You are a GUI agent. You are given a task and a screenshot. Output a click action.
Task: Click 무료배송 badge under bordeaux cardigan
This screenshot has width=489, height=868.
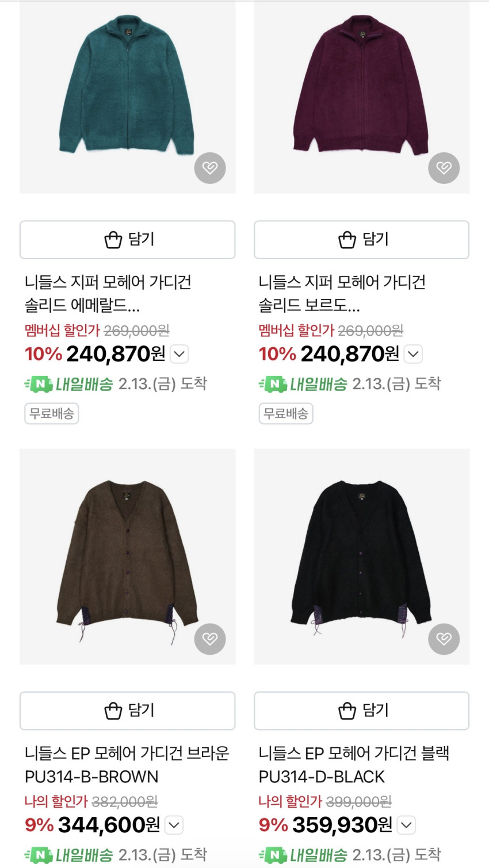coord(286,413)
